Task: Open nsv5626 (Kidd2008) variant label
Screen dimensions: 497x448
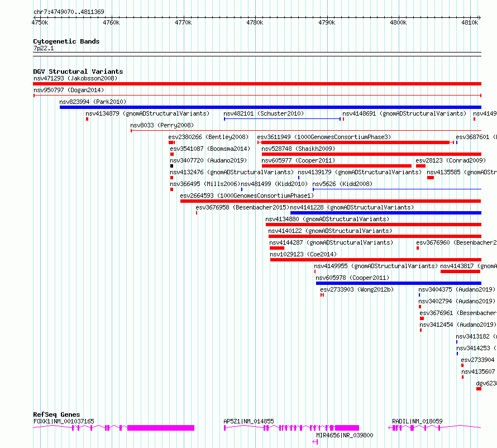Action: (x=342, y=184)
